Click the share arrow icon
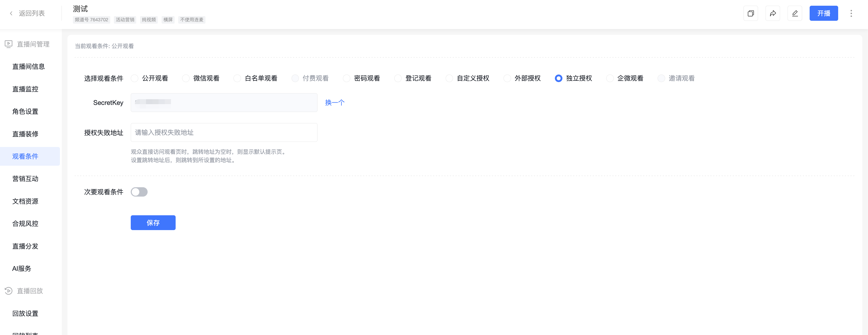The width and height of the screenshot is (868, 335). [773, 14]
